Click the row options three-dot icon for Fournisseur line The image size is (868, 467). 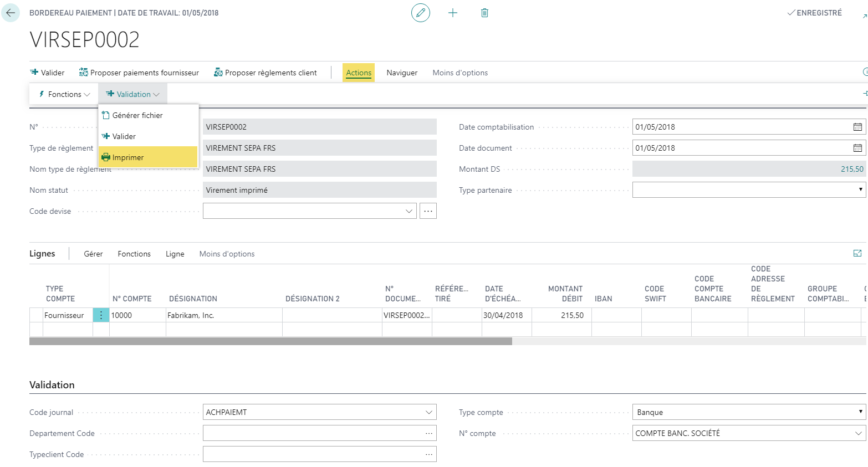[101, 315]
